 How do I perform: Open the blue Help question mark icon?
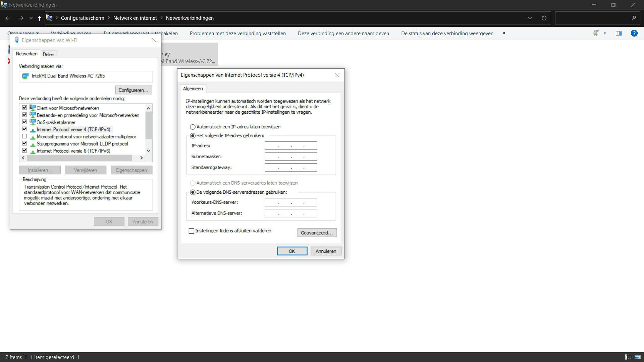point(634,33)
